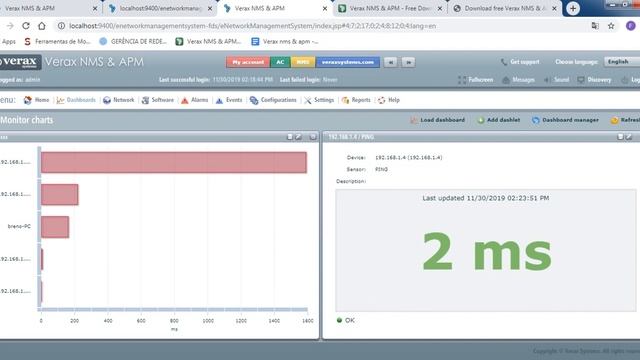Click the second red bar in chart
Viewport: 640px width, 360px height.
click(60, 195)
